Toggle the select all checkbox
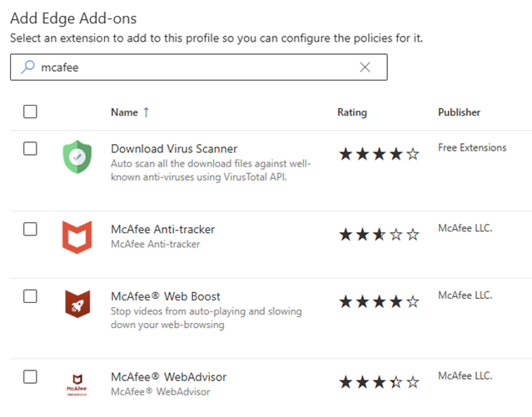Viewport: 532px width, 417px height. click(x=31, y=112)
